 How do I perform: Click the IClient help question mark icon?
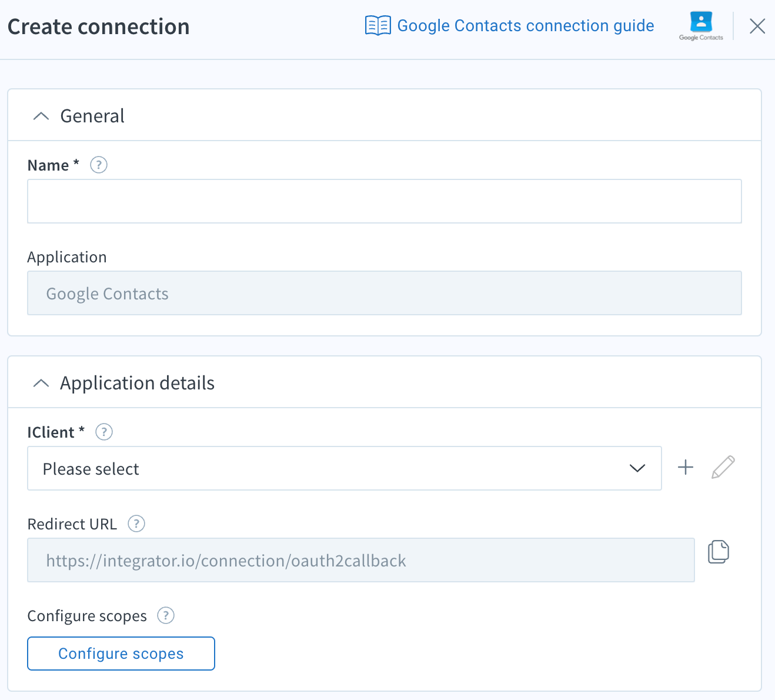coord(104,432)
